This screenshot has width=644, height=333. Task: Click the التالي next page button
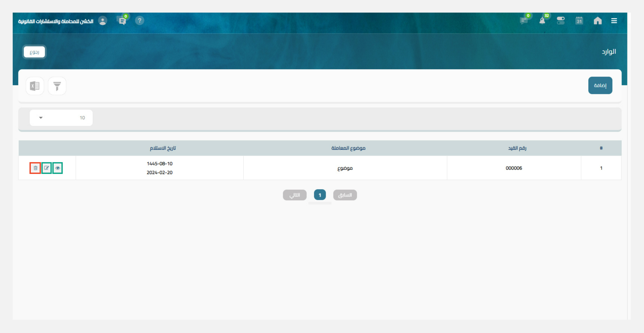coord(294,195)
